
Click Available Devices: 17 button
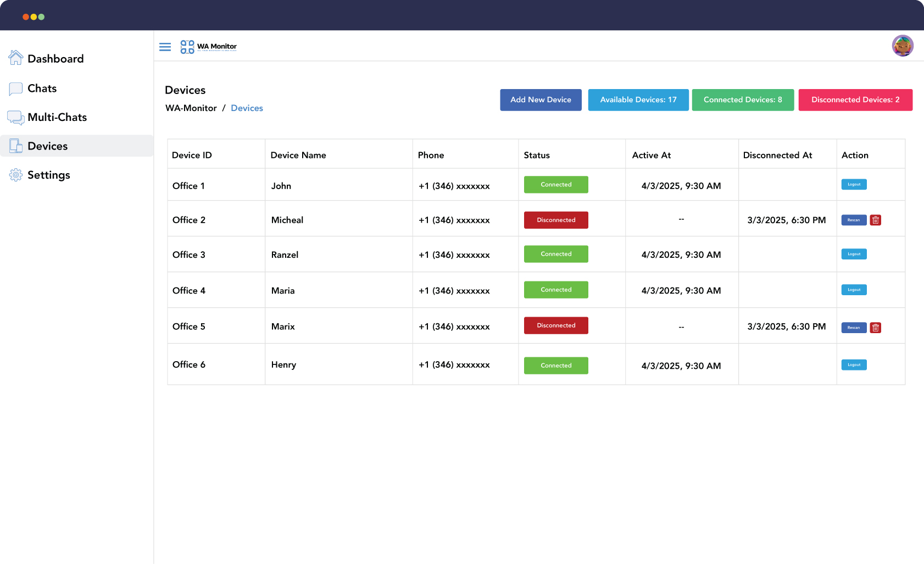click(638, 100)
